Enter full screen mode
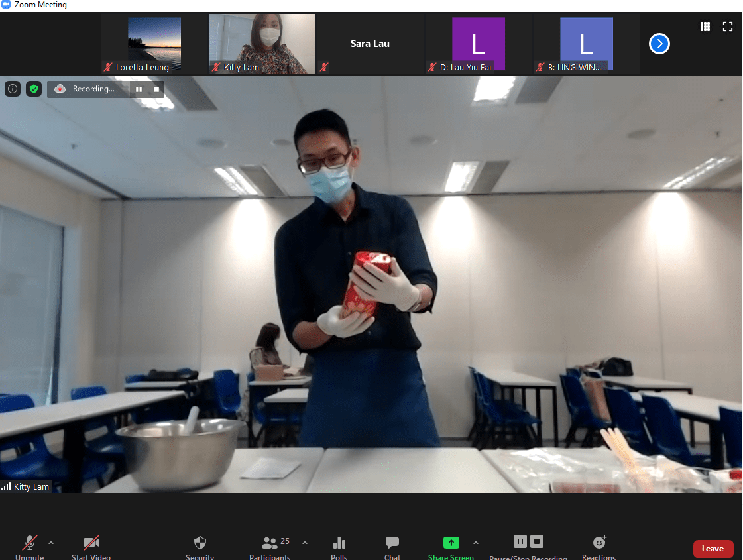 [728, 27]
